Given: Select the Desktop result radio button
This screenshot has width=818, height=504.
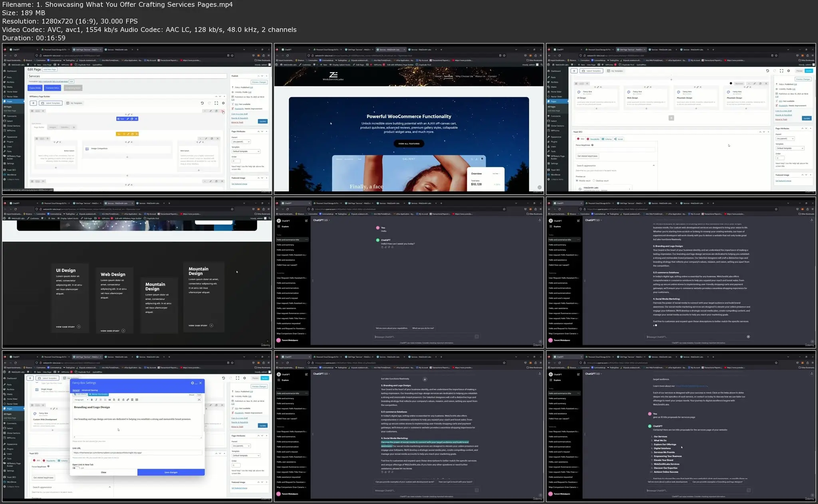Looking at the screenshot, I should 594,181.
